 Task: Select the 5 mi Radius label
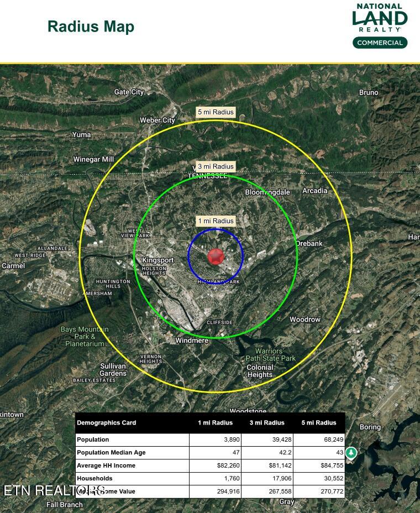(x=216, y=112)
